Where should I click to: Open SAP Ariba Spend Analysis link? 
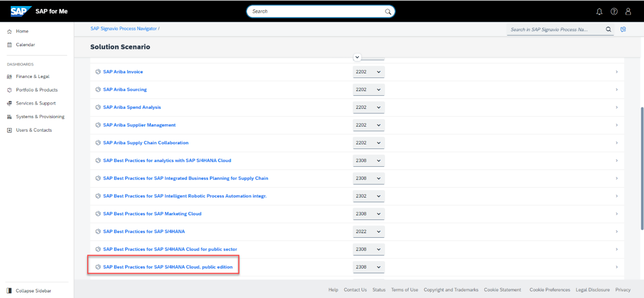click(132, 107)
